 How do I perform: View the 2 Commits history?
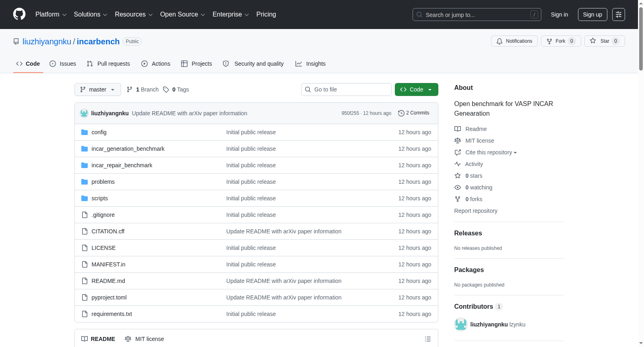pyautogui.click(x=414, y=113)
